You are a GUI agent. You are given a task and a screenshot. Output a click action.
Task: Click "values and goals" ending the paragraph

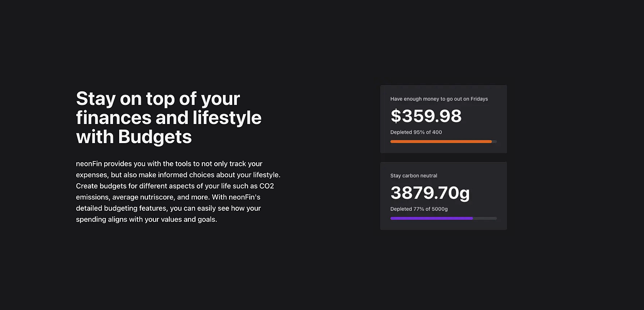(191, 220)
